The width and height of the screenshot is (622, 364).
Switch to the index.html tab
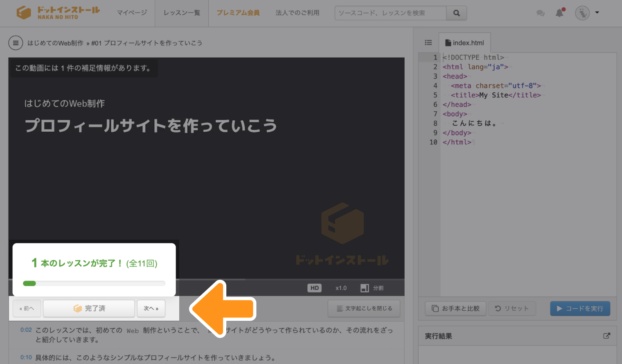tap(464, 43)
